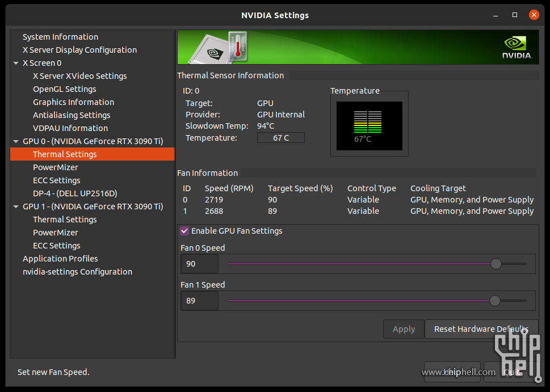Click the 67 C temperature readout box
This screenshot has height=392, width=550.
[x=281, y=138]
